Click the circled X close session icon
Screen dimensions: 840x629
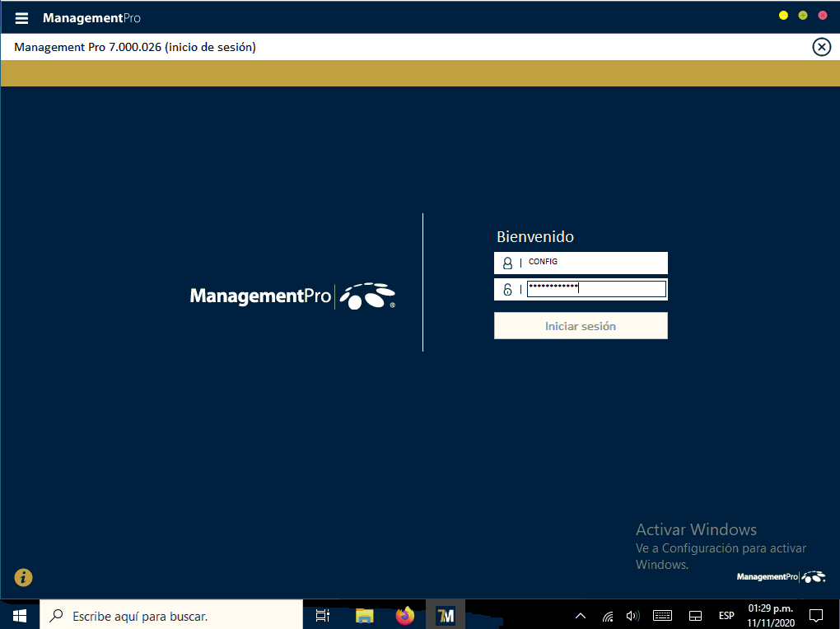(821, 47)
